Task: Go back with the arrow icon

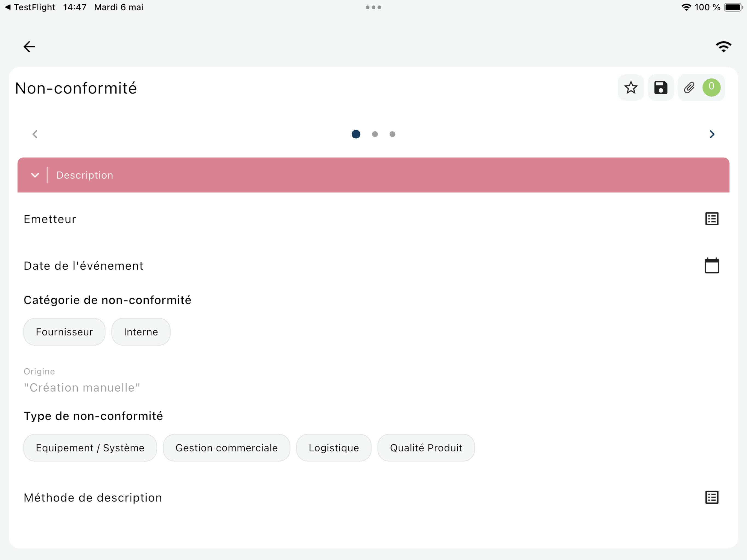Action: coord(29,46)
